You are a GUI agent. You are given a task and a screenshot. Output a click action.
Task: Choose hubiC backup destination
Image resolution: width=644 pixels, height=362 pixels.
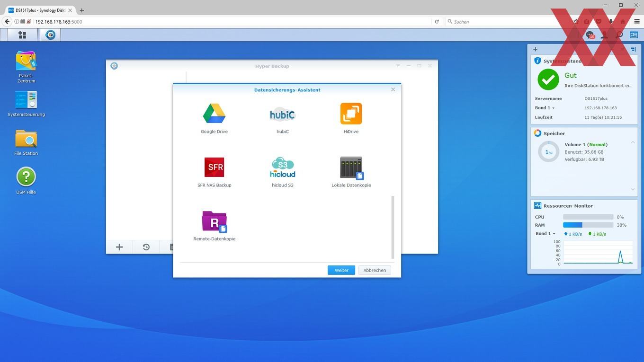tap(282, 118)
